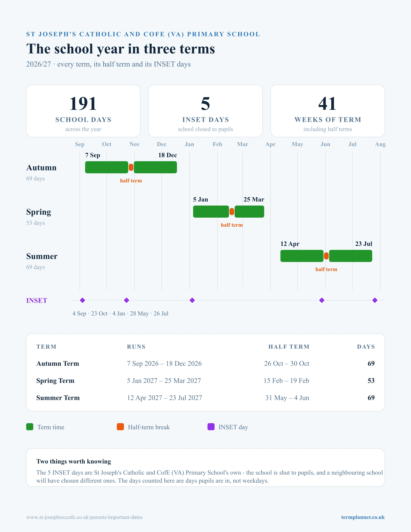Image resolution: width=411 pixels, height=532 pixels.
Task: Click the orange Half-term break legend swatch
Action: 120,427
